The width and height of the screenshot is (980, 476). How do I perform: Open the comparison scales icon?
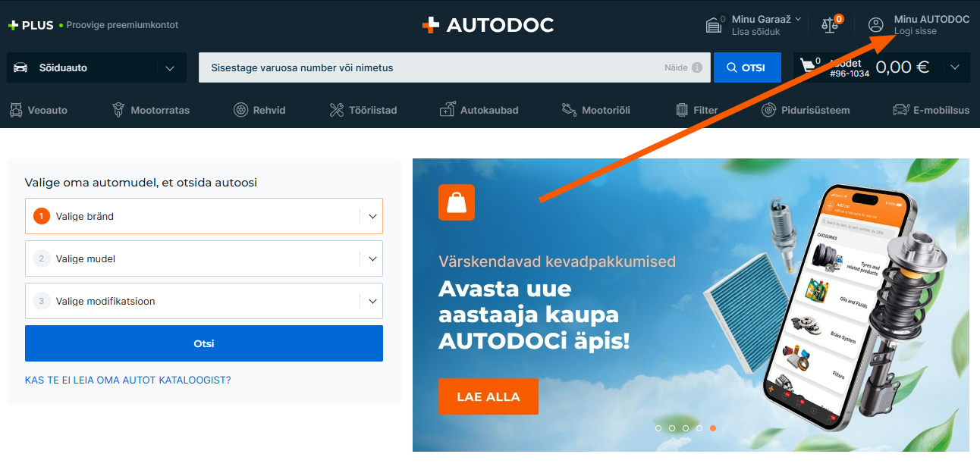pyautogui.click(x=831, y=24)
